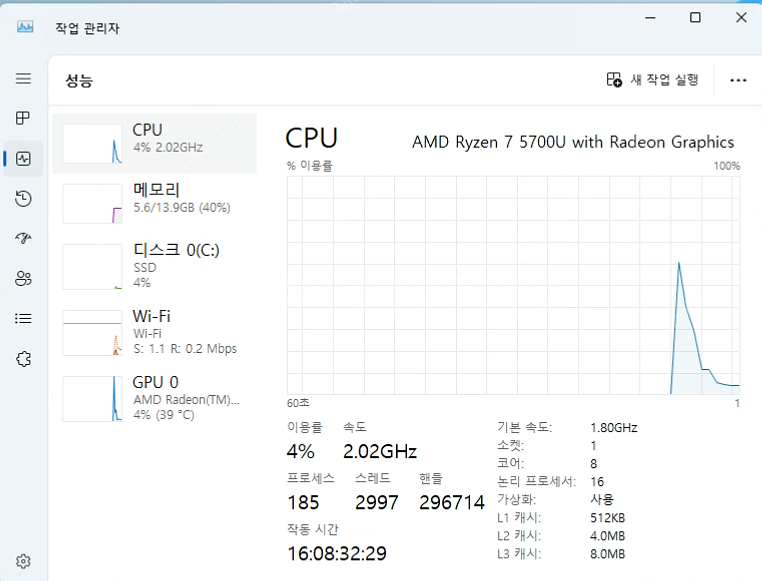The width and height of the screenshot is (762, 581).
Task: Click the Task Manager title bar icon
Action: [25, 27]
